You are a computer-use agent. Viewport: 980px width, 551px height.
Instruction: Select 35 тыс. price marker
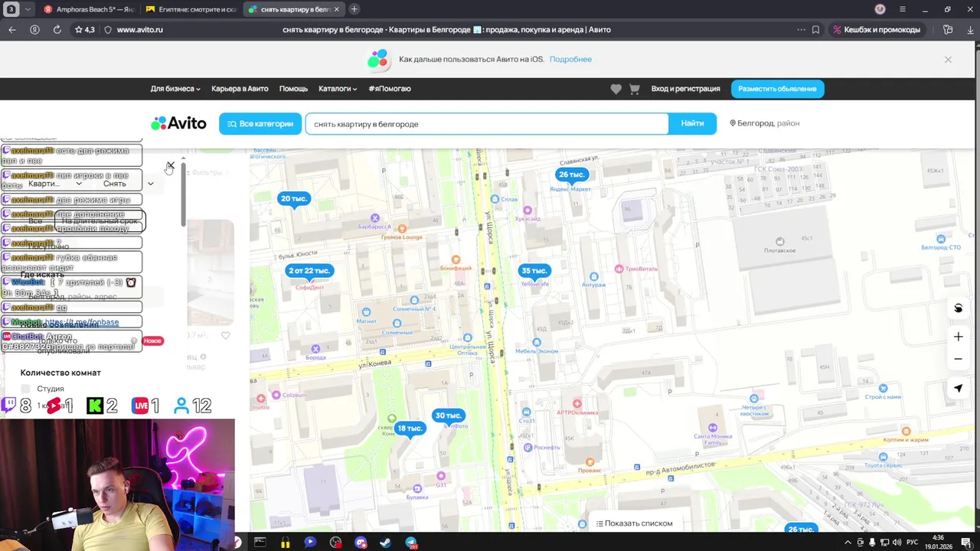coord(534,271)
